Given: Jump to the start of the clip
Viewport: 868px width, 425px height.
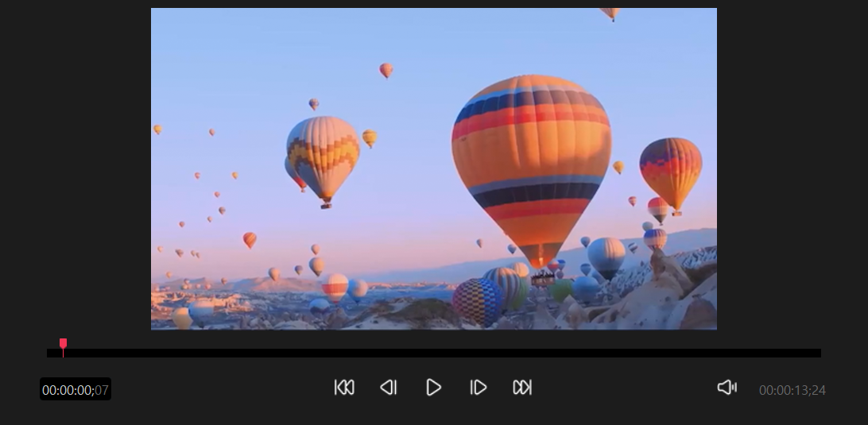Looking at the screenshot, I should [344, 388].
